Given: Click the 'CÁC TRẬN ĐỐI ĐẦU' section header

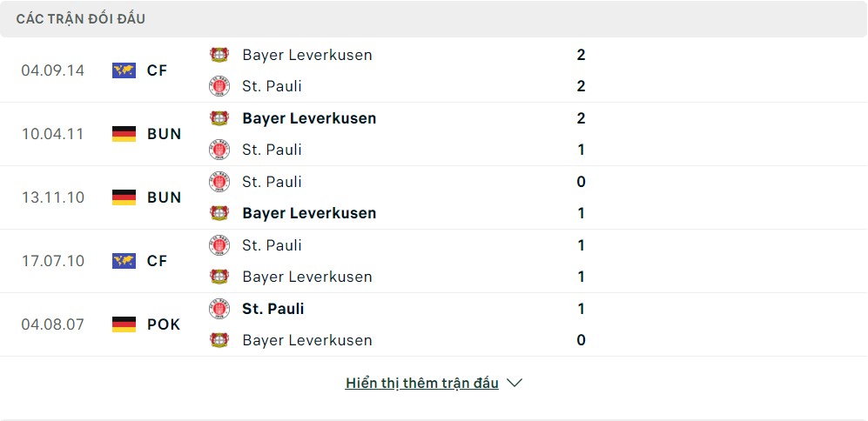Looking at the screenshot, I should 81,18.
